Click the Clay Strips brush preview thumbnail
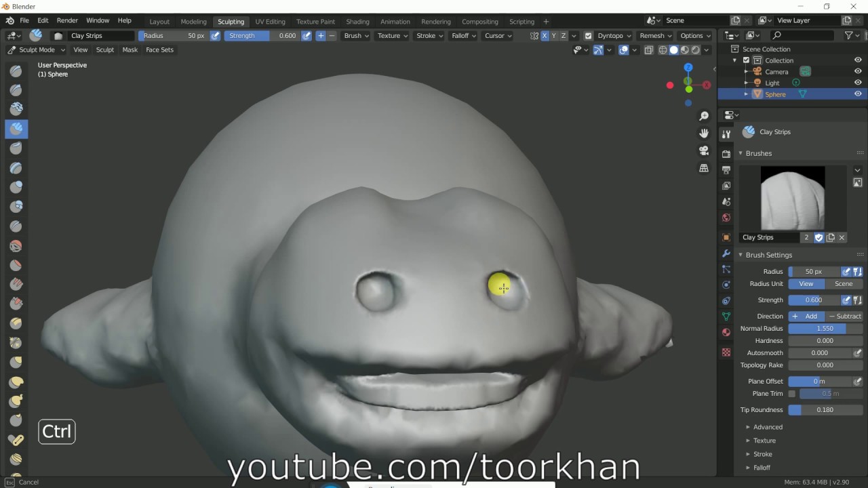 [x=793, y=198]
